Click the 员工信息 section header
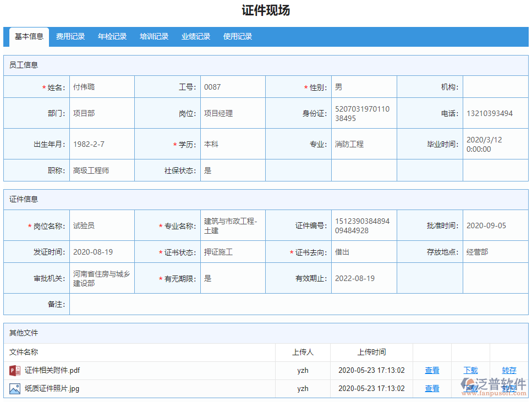Image resolution: width=532 pixels, height=402 pixels. (x=23, y=65)
